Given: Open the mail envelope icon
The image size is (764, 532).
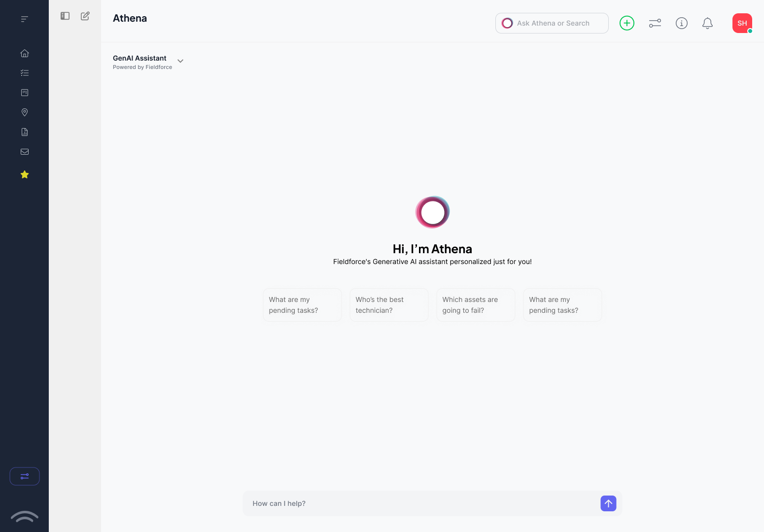Looking at the screenshot, I should 25,152.
